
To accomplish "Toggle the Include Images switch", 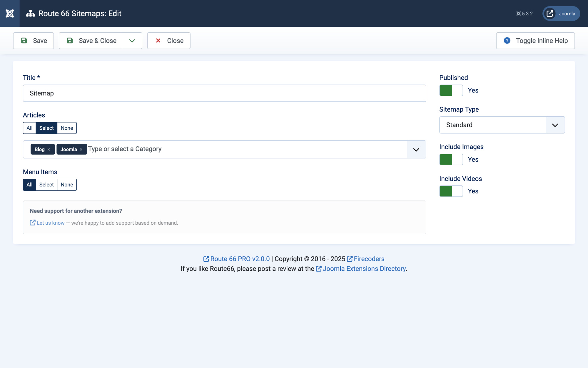I will click(451, 160).
